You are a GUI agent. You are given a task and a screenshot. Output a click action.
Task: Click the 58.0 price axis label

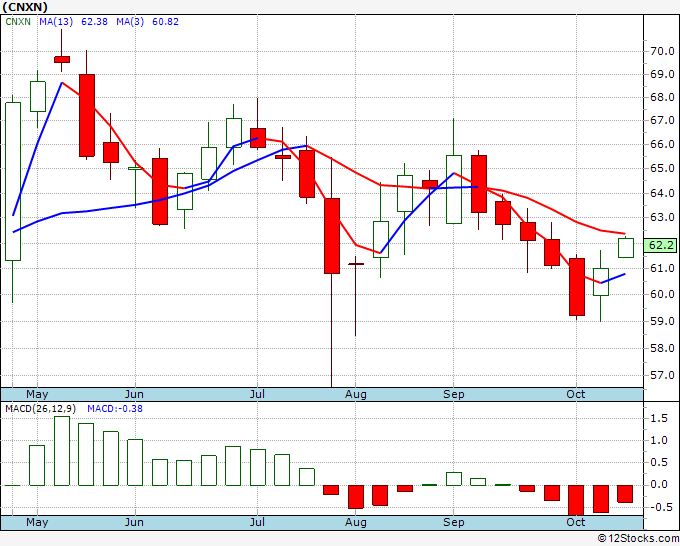(662, 348)
